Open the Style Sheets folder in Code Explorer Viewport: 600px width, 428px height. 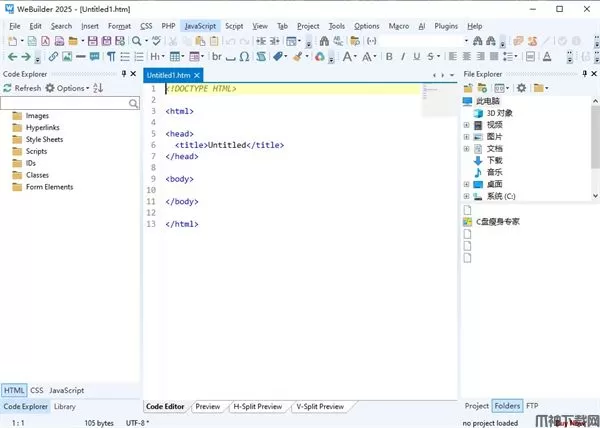[44, 139]
